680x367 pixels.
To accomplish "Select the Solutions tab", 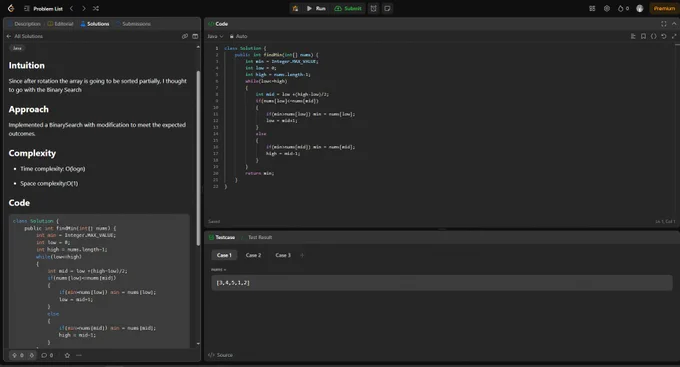I will pyautogui.click(x=95, y=24).
